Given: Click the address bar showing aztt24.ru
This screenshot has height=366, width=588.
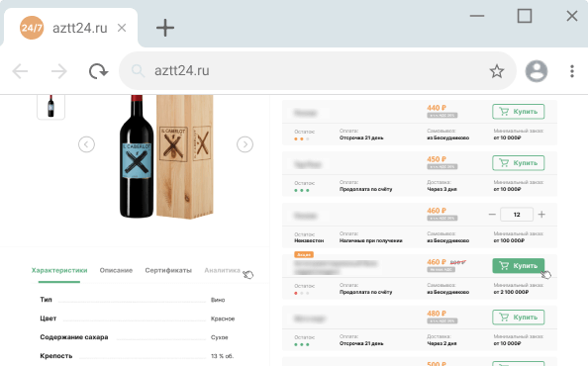Looking at the screenshot, I should click(x=317, y=71).
